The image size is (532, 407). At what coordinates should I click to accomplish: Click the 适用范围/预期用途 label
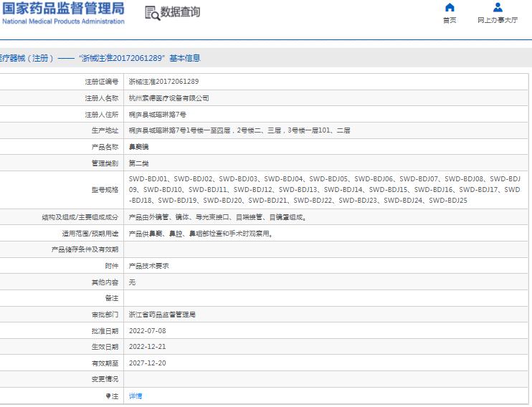90,234
